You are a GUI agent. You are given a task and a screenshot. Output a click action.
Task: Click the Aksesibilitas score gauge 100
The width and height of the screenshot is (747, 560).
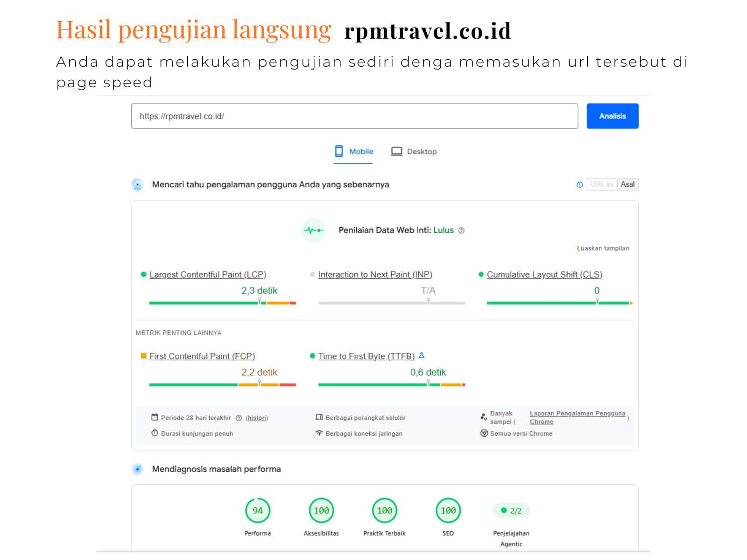click(x=321, y=511)
